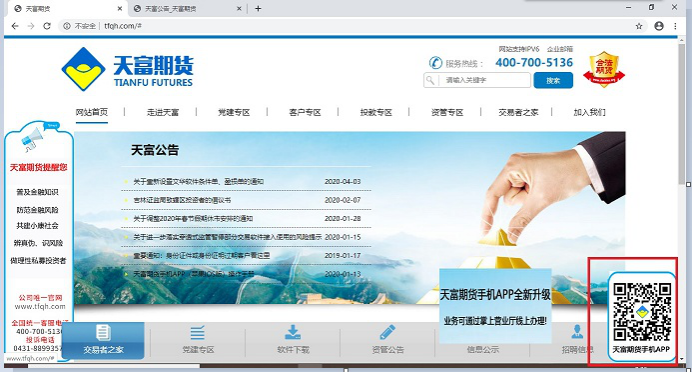Click the magnifier icon in search box
The height and width of the screenshot is (372, 693).
430,80
